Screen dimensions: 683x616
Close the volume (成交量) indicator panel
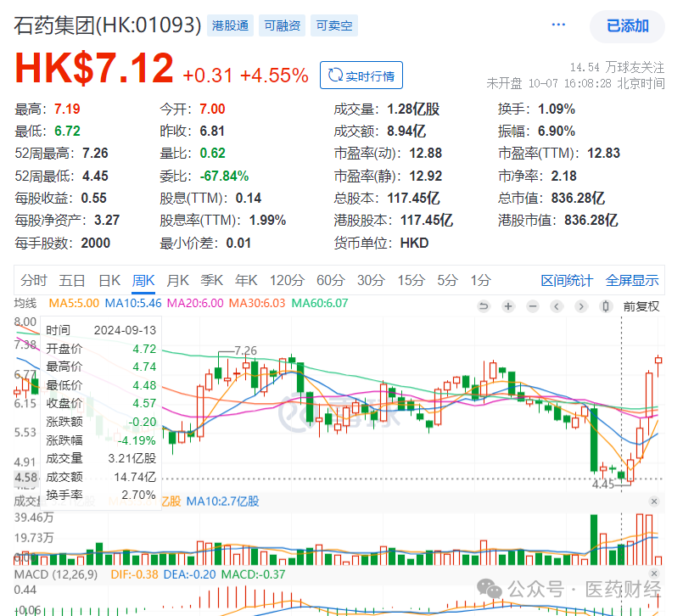(x=654, y=501)
